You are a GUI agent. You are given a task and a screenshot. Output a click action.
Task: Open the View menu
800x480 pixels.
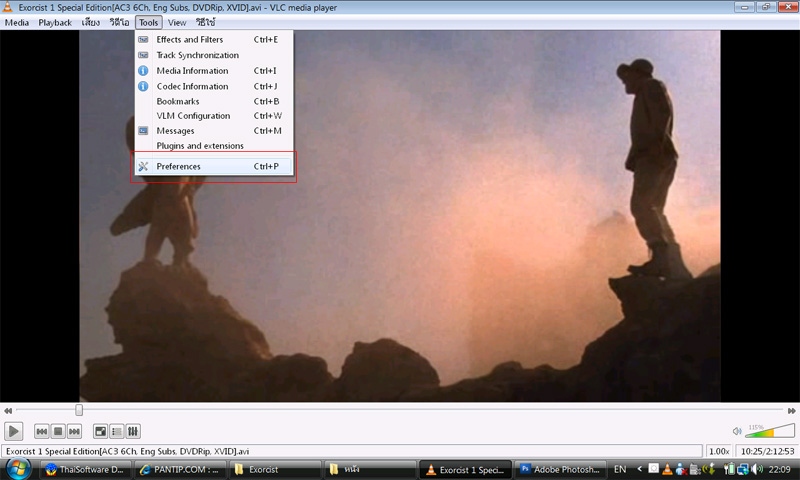(x=177, y=22)
